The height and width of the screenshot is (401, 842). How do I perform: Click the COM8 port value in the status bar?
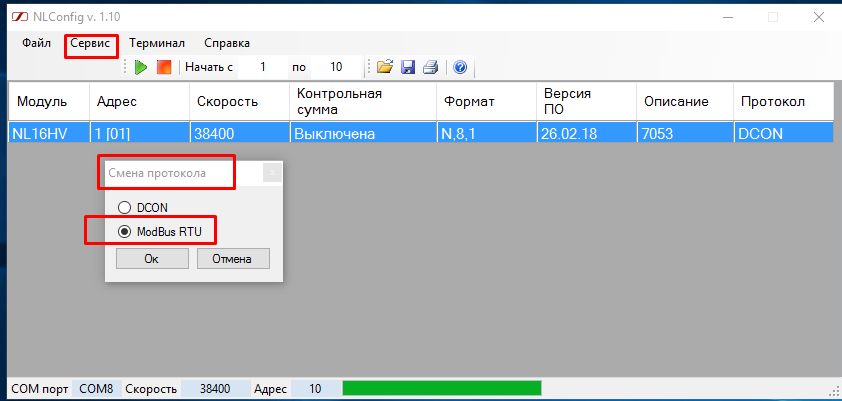[96, 389]
